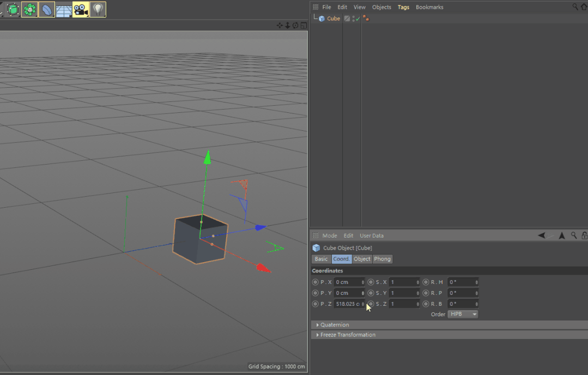
Task: Toggle the P . Z keyframe circle
Action: point(315,304)
